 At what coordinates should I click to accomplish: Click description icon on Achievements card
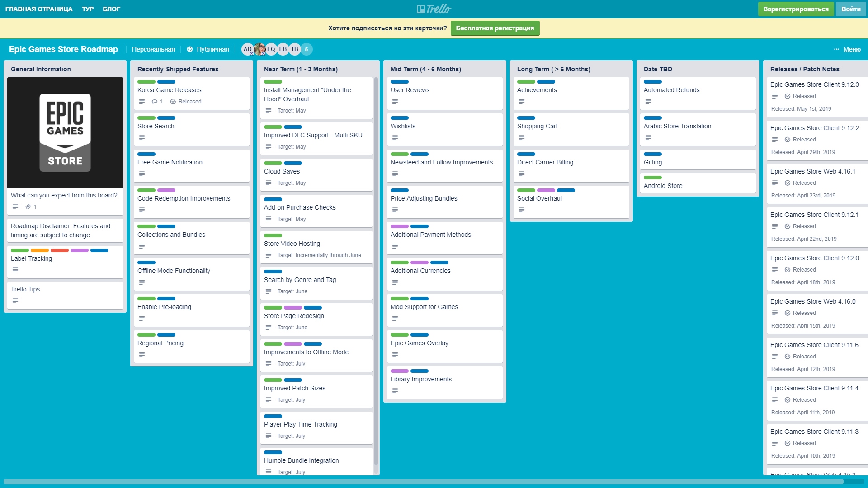[x=522, y=102]
